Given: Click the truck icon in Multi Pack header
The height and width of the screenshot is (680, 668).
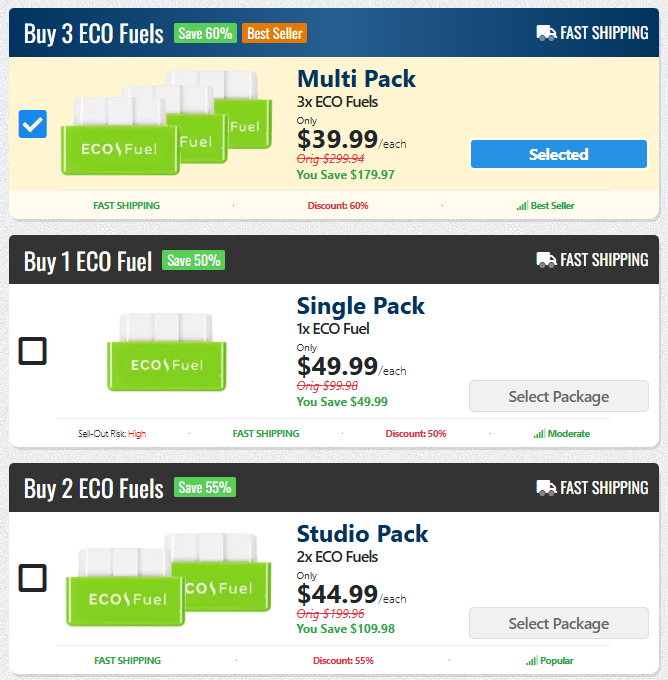Looking at the screenshot, I should pyautogui.click(x=546, y=33).
